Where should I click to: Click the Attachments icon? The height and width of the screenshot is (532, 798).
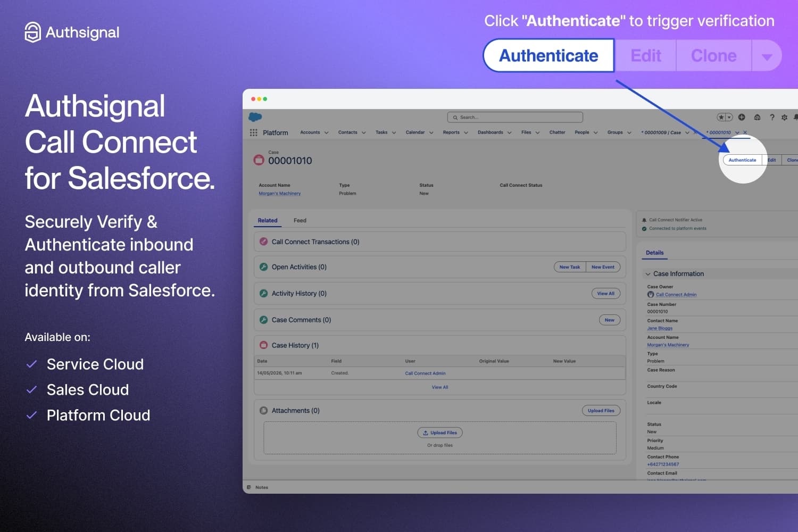click(263, 411)
